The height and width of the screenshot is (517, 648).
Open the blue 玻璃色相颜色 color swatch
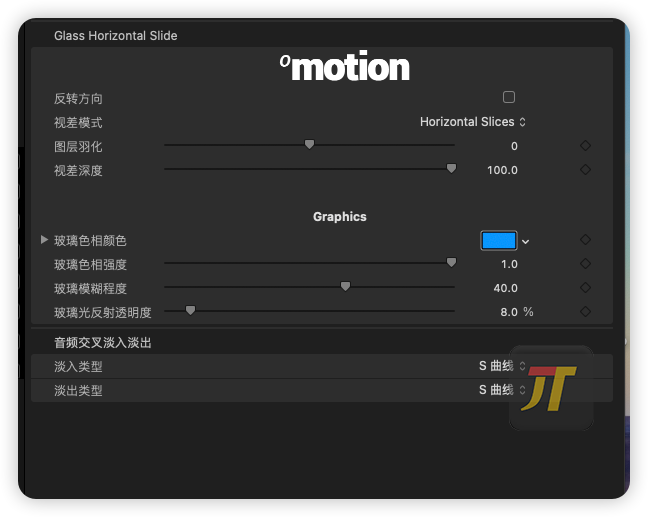tap(499, 241)
